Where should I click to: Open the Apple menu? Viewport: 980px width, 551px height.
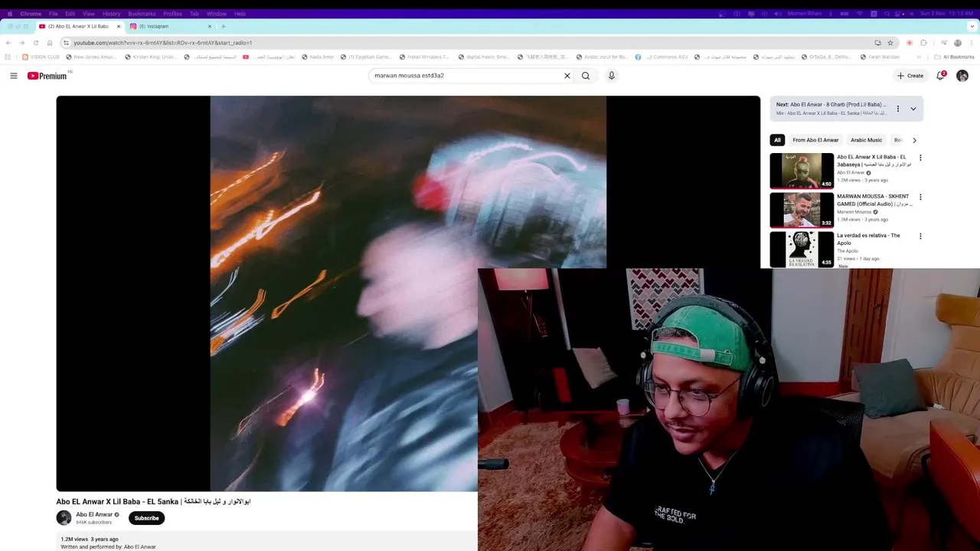point(10,14)
